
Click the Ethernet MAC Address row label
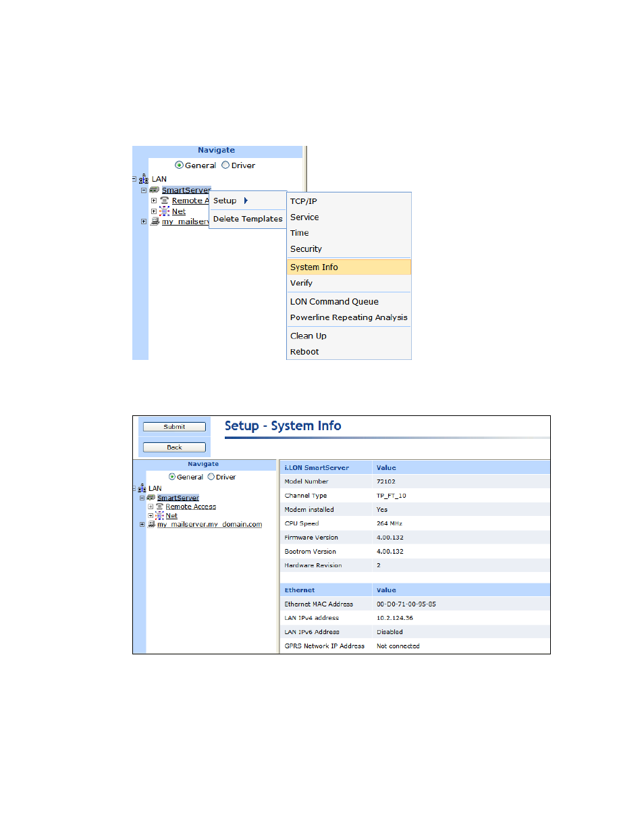point(319,604)
